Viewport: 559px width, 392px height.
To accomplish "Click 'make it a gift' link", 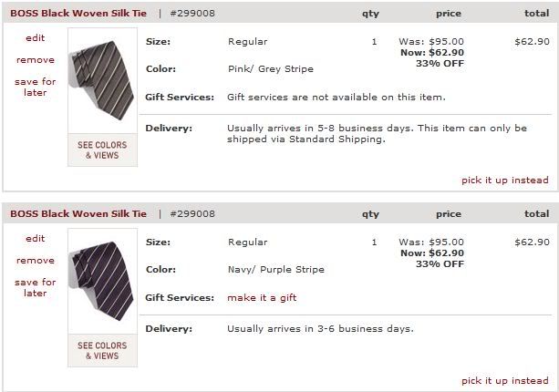I will (262, 298).
